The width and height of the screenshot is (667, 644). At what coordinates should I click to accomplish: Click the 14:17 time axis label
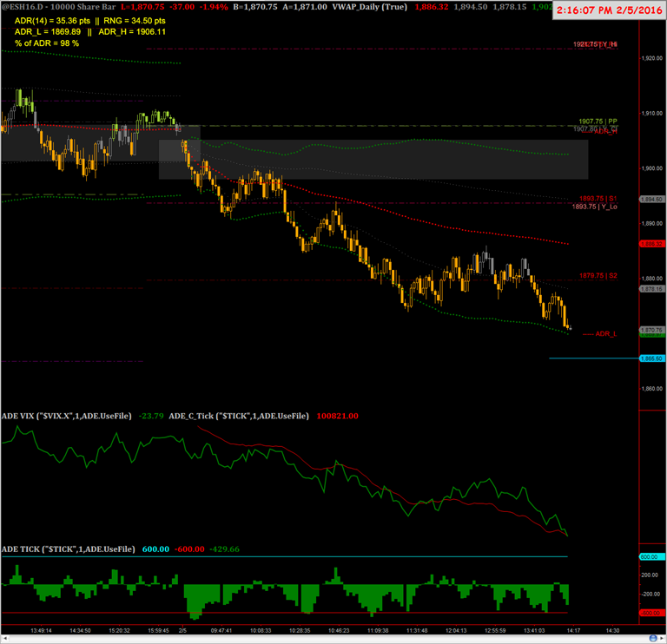pos(573,631)
